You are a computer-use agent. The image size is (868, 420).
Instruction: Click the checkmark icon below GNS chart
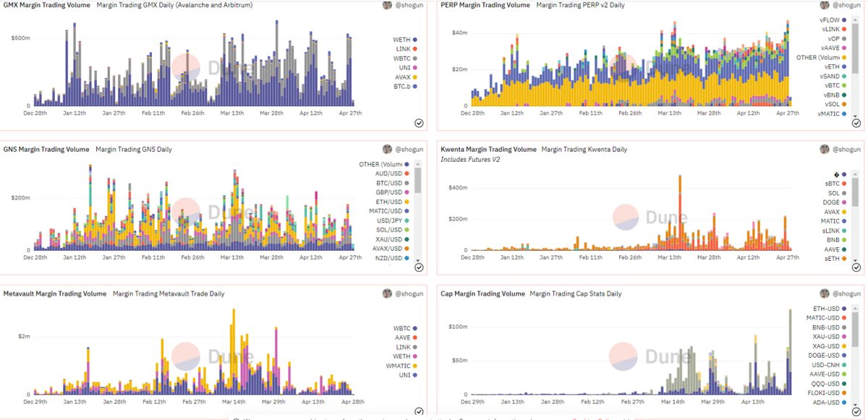pos(419,267)
